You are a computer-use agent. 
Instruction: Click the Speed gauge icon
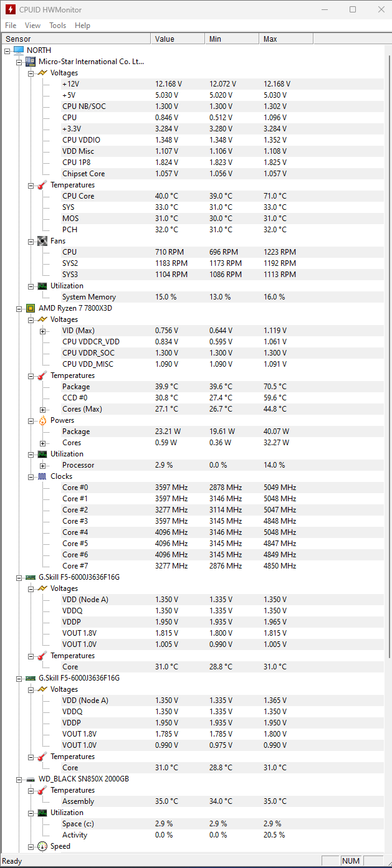pyautogui.click(x=42, y=846)
